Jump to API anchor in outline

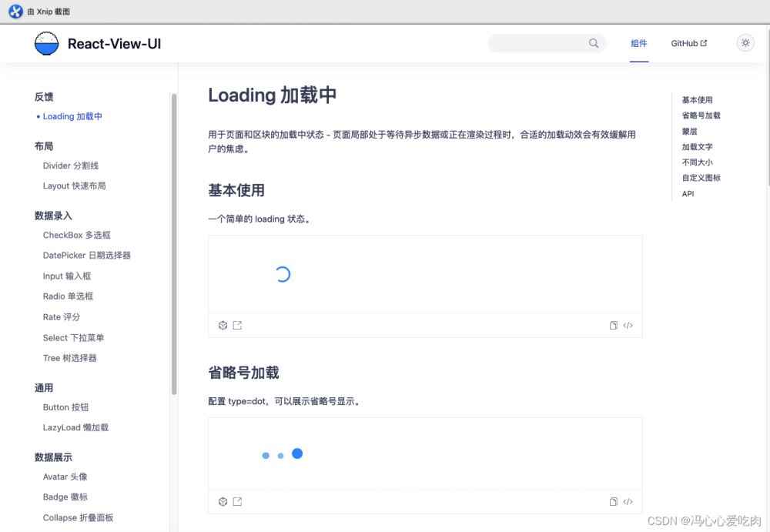[688, 194]
